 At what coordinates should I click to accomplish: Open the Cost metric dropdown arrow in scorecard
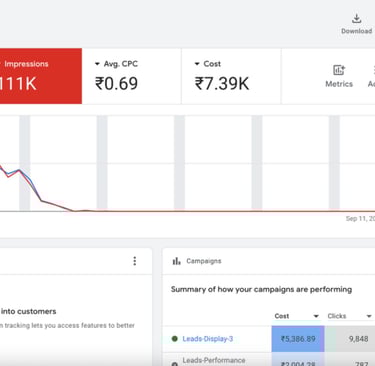pyautogui.click(x=197, y=64)
